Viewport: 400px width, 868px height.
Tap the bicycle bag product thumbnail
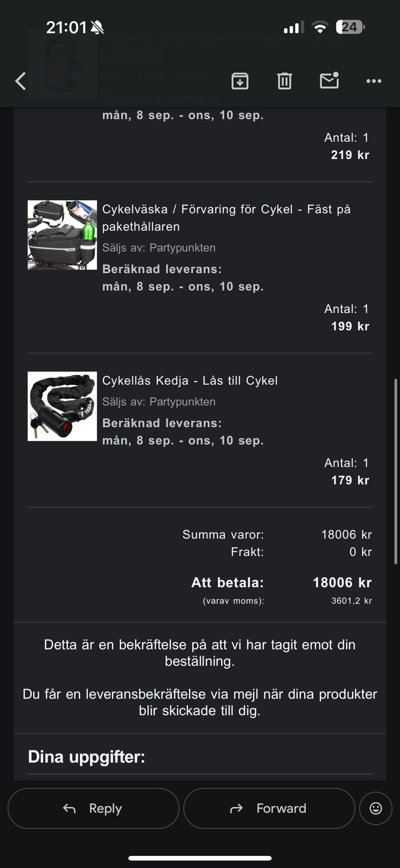coord(62,235)
